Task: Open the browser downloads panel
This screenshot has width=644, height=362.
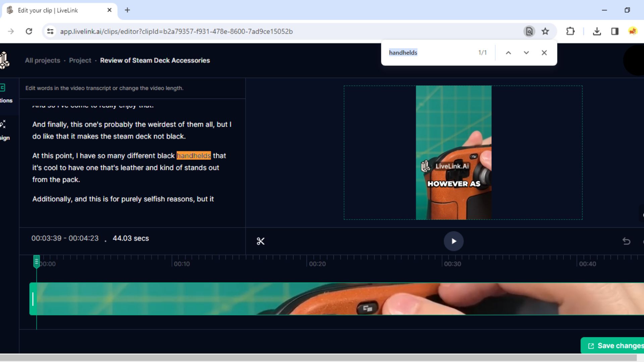Action: (597, 32)
